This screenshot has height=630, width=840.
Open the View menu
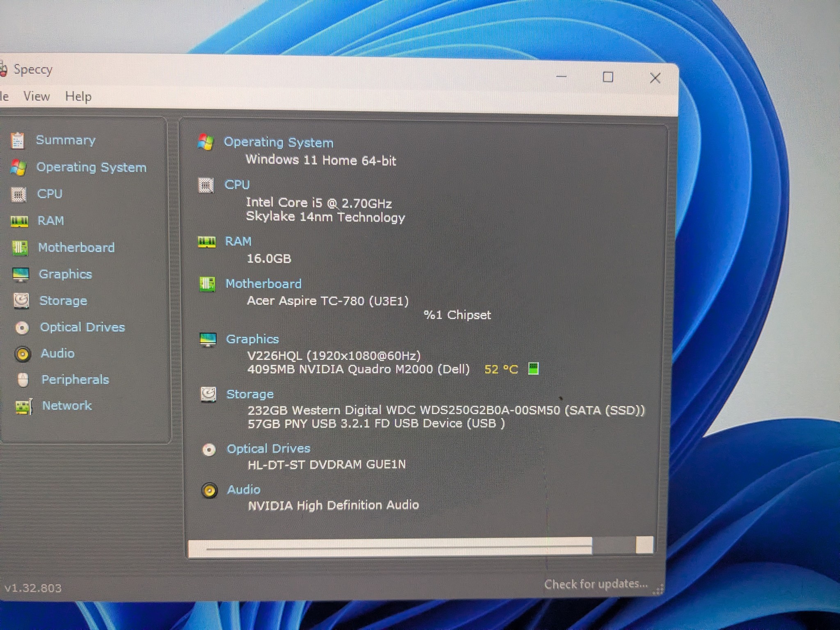click(x=37, y=96)
